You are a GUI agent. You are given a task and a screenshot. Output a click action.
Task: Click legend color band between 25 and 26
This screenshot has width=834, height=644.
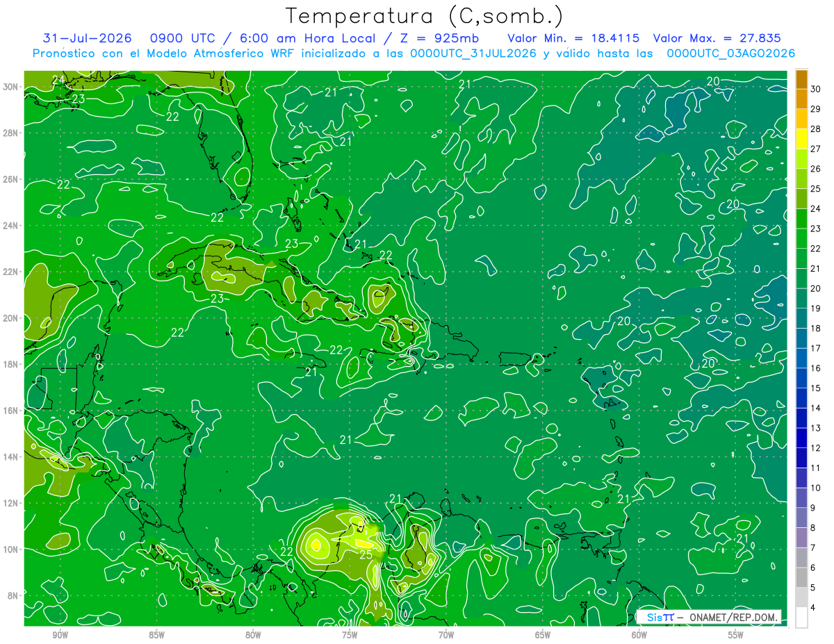[801, 179]
